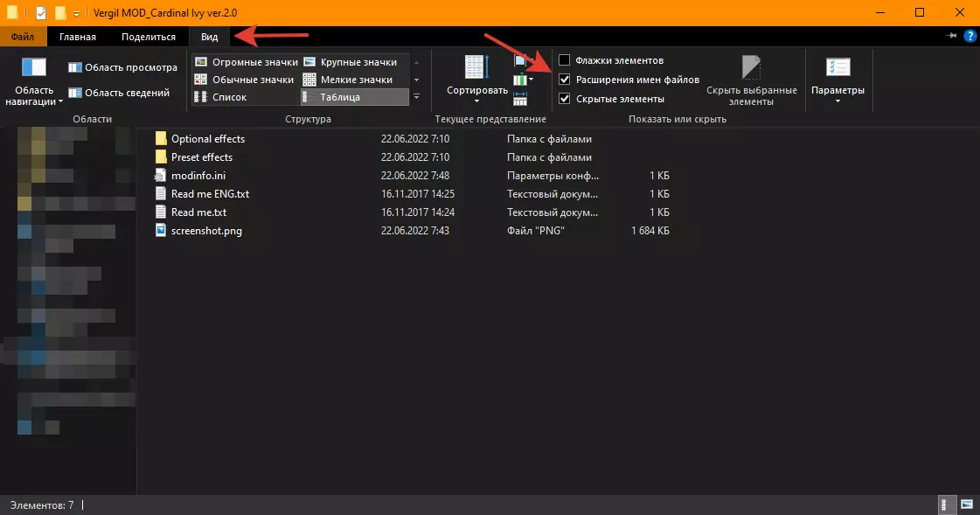Viewport: 980px width, 515px height.
Task: Open Customize Quick Access Toolbar dropdown arrow
Action: [76, 13]
